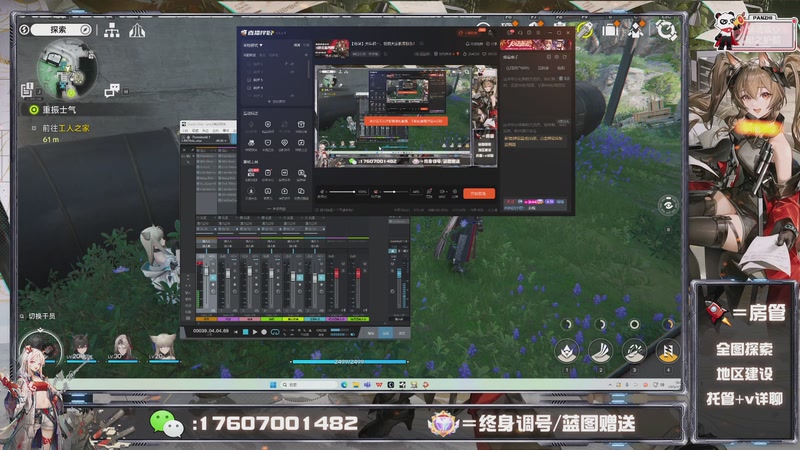This screenshot has height=450, width=800.
Task: Activate the yellow skill icon numbered 4
Action: (x=667, y=351)
